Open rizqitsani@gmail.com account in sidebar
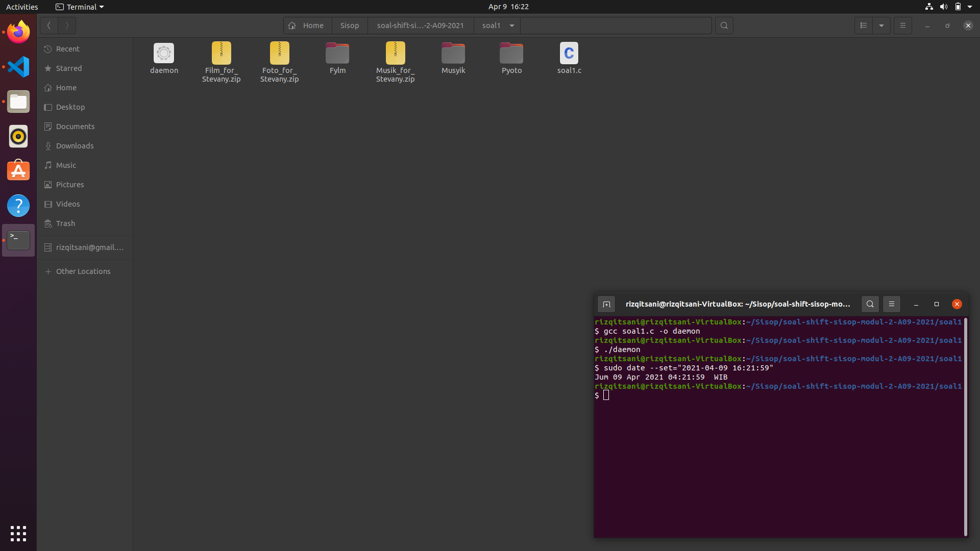Screen dimensions: 980x551 tap(85, 247)
